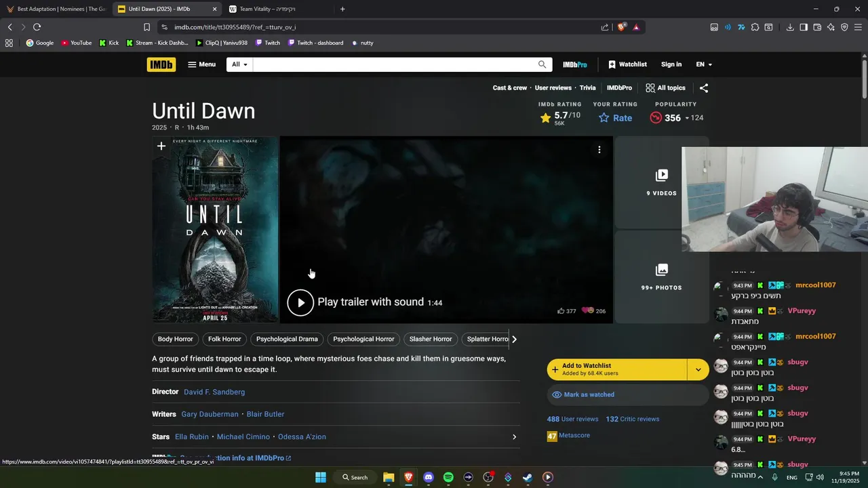View the 5.7/10 IMDb rating details

(x=560, y=118)
